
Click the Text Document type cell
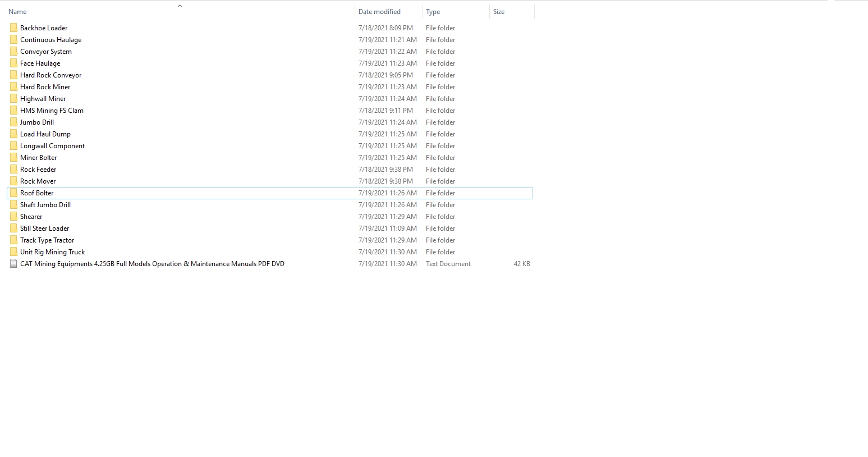[448, 263]
